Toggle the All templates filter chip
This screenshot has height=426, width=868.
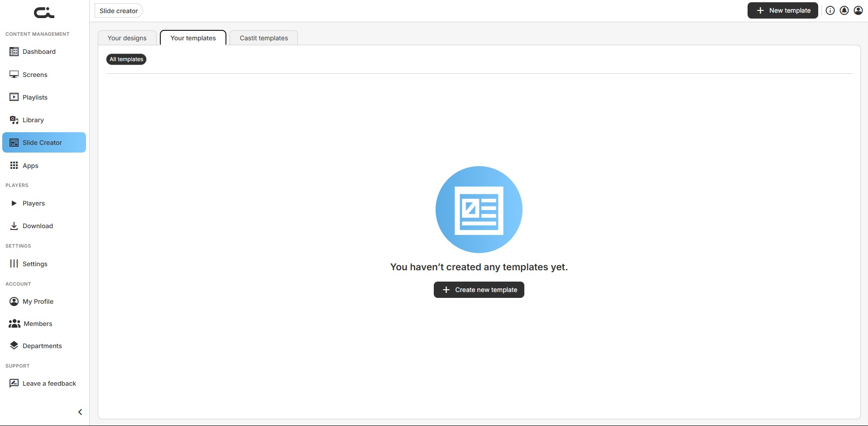click(x=126, y=59)
